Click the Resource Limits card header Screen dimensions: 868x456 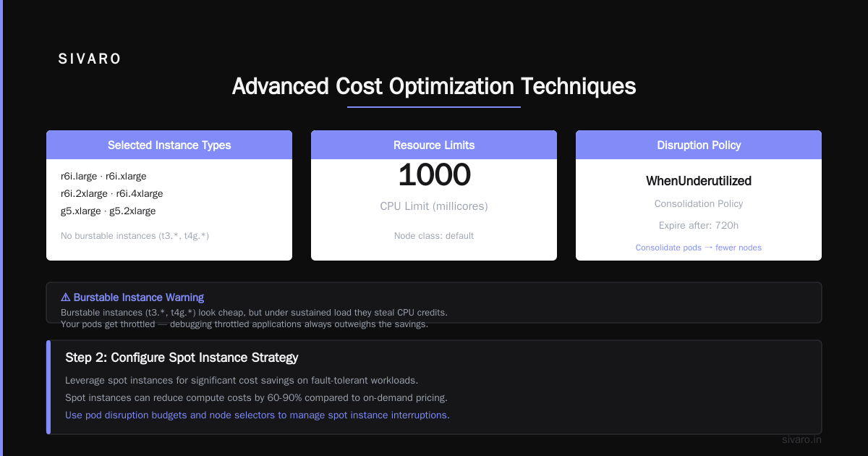click(x=434, y=145)
